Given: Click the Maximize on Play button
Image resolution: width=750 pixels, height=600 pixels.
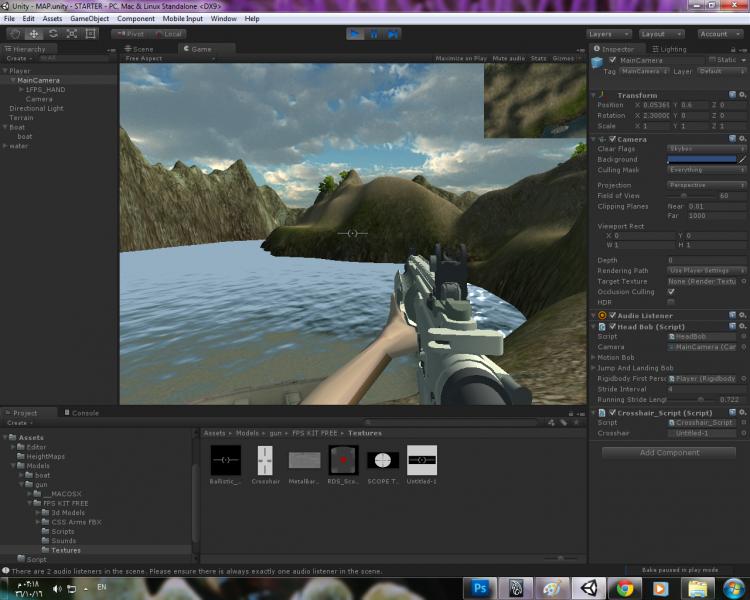Looking at the screenshot, I should (461, 59).
